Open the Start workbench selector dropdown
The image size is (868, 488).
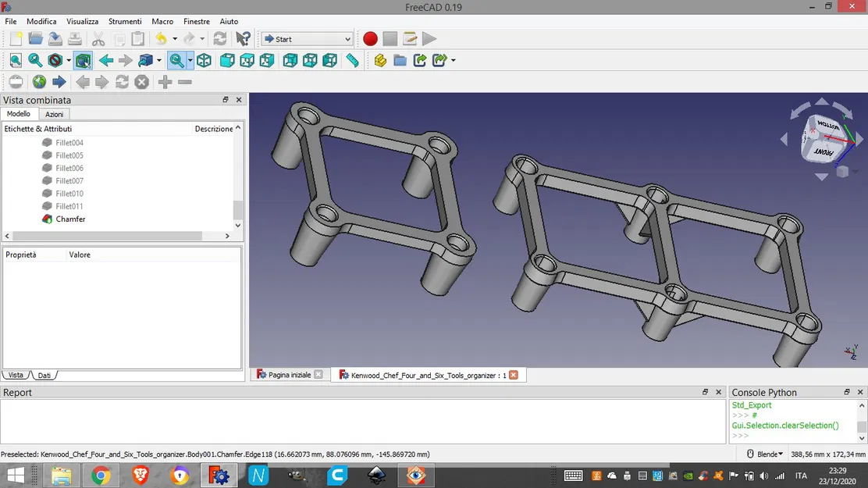[x=307, y=39]
